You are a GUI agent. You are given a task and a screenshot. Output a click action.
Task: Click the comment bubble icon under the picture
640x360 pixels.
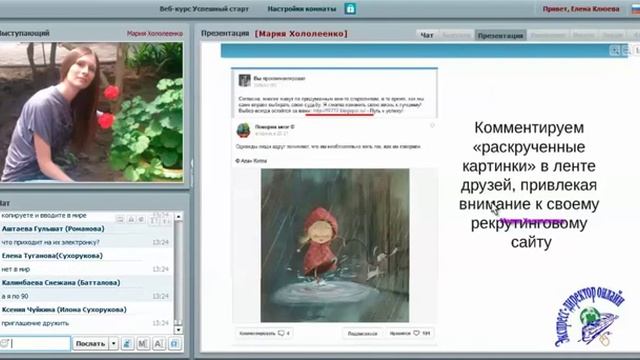click(281, 333)
